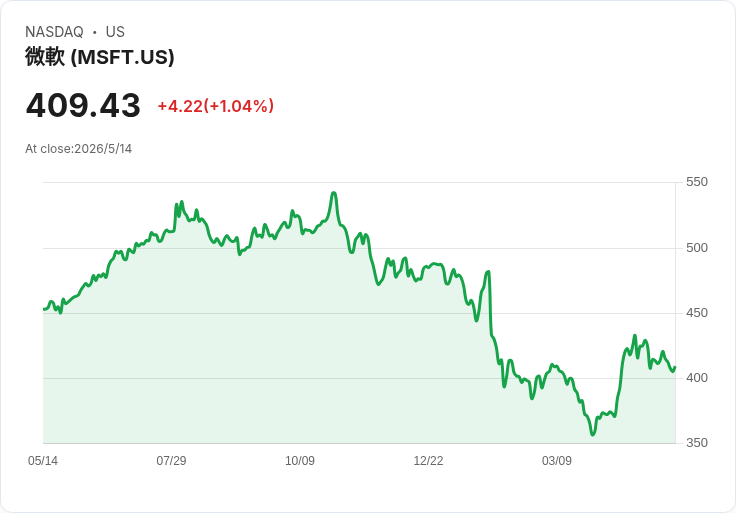Click the At close:2026/5/14 timestamp
The width and height of the screenshot is (736, 513).
[x=78, y=149]
